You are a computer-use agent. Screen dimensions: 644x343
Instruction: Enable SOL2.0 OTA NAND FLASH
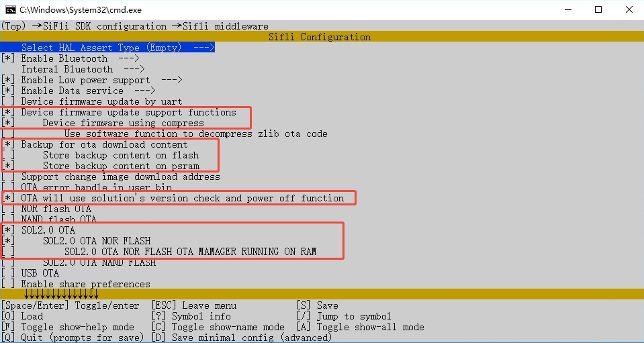(x=8, y=262)
